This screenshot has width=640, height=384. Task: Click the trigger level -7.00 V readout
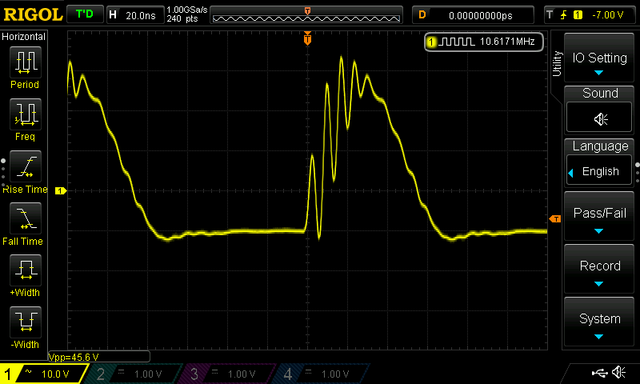coord(608,15)
